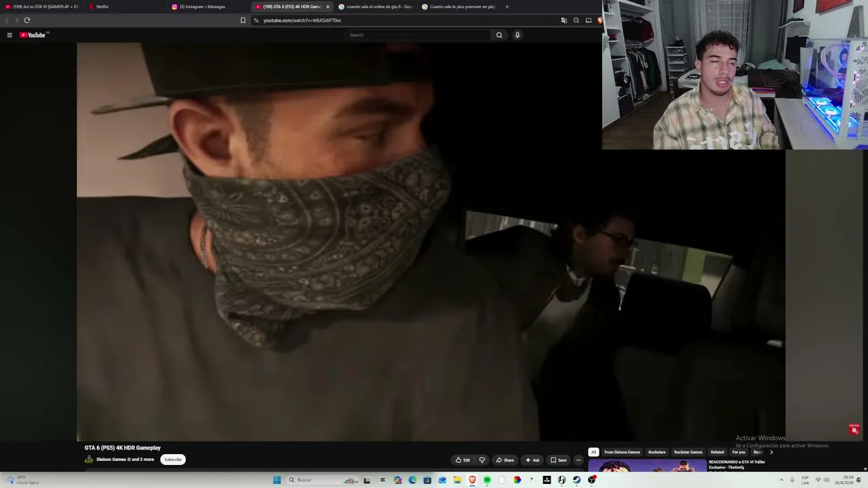This screenshot has height=488, width=868.
Task: Open Microsoft Edge from the taskbar
Action: point(412,480)
